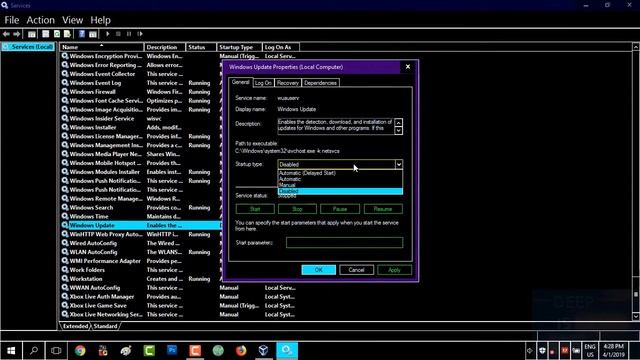The height and width of the screenshot is (360, 640).
Task: Click the Start service button in dialog
Action: click(x=255, y=209)
